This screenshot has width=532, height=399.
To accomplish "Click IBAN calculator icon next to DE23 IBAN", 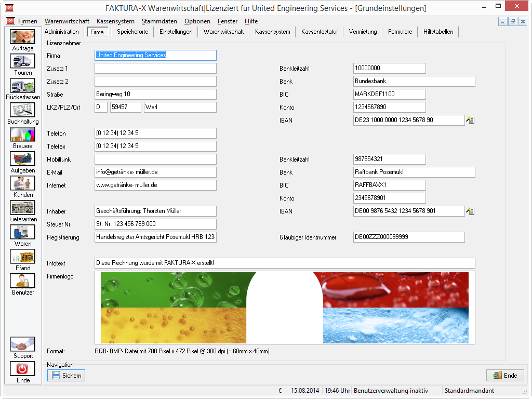I will 470,120.
